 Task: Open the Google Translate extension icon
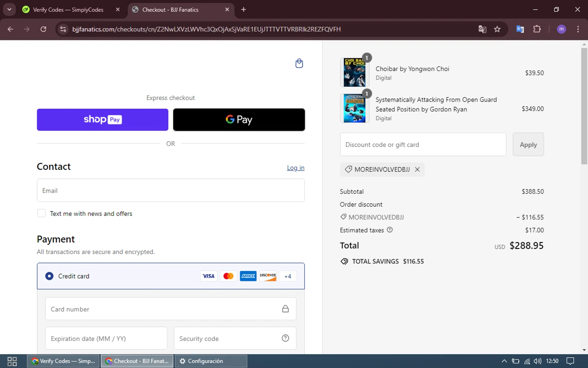click(520, 29)
